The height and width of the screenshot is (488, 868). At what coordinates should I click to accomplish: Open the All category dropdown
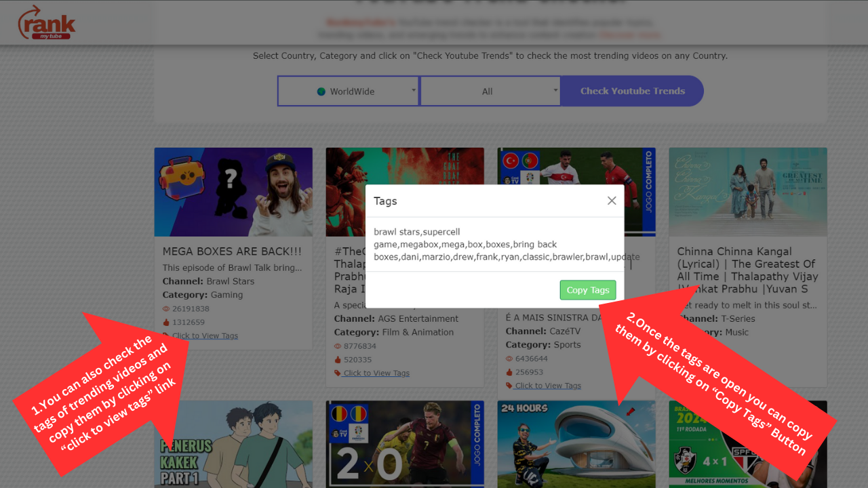pos(490,91)
